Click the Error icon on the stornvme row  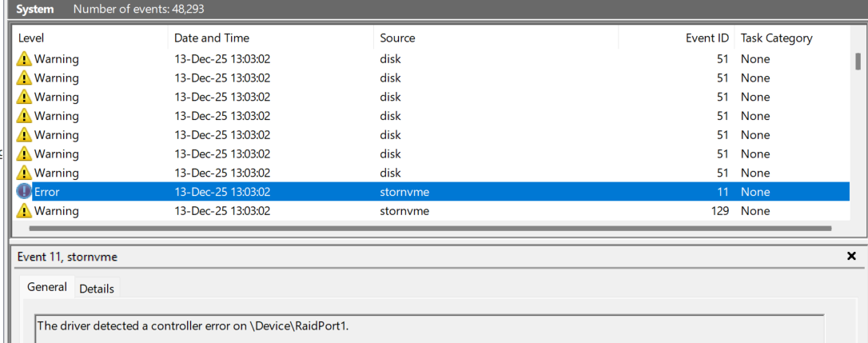24,192
